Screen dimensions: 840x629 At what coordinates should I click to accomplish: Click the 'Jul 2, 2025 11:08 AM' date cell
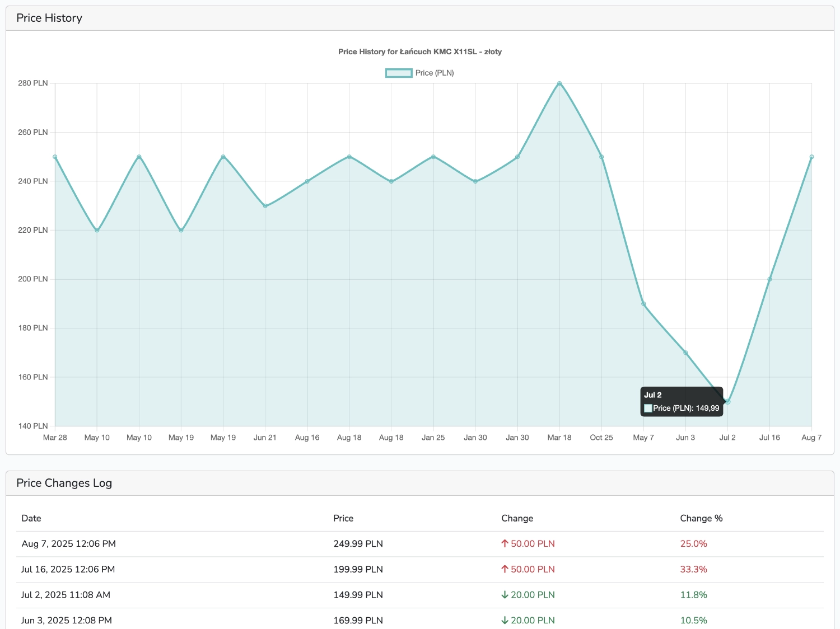66,595
